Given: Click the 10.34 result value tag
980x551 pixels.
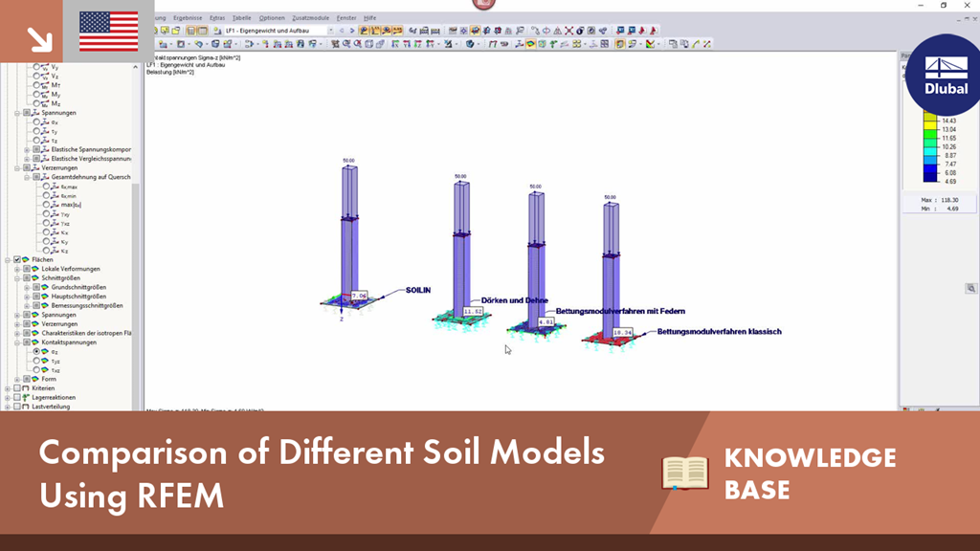Looking at the screenshot, I should pos(622,332).
